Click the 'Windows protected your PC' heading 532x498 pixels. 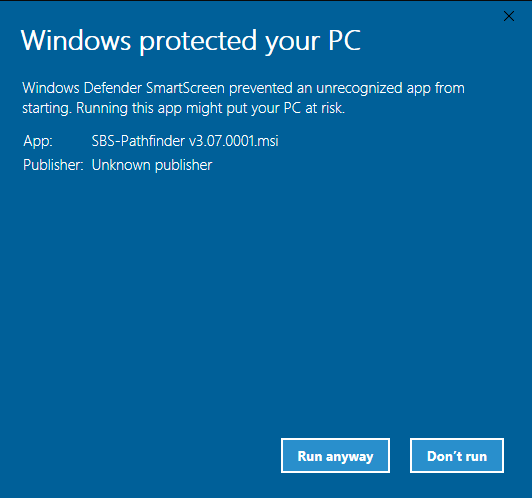point(190,41)
